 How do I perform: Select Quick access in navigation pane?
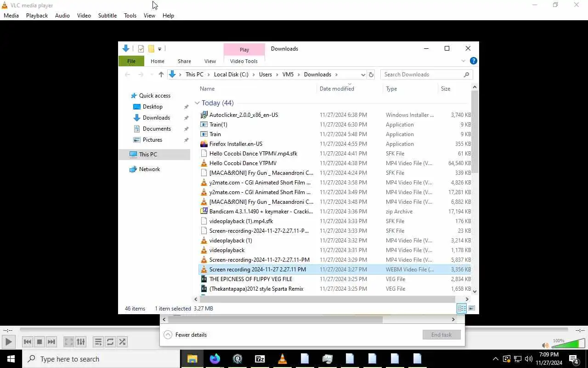(x=154, y=96)
